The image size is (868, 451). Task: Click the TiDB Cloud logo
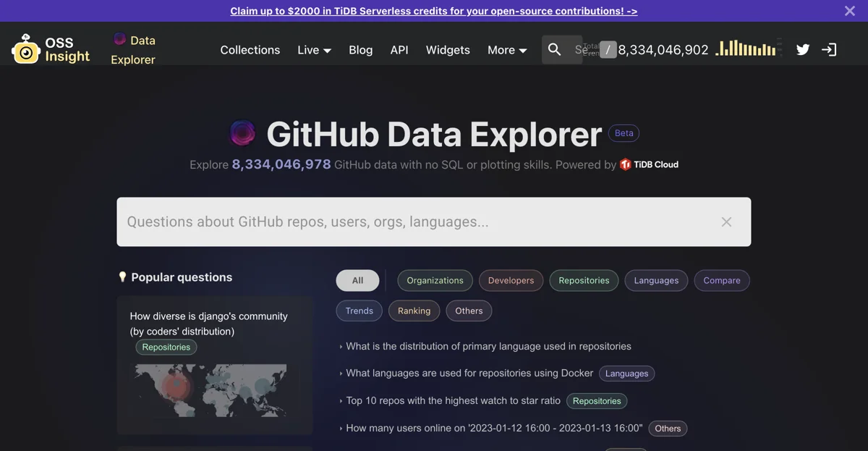pyautogui.click(x=649, y=164)
